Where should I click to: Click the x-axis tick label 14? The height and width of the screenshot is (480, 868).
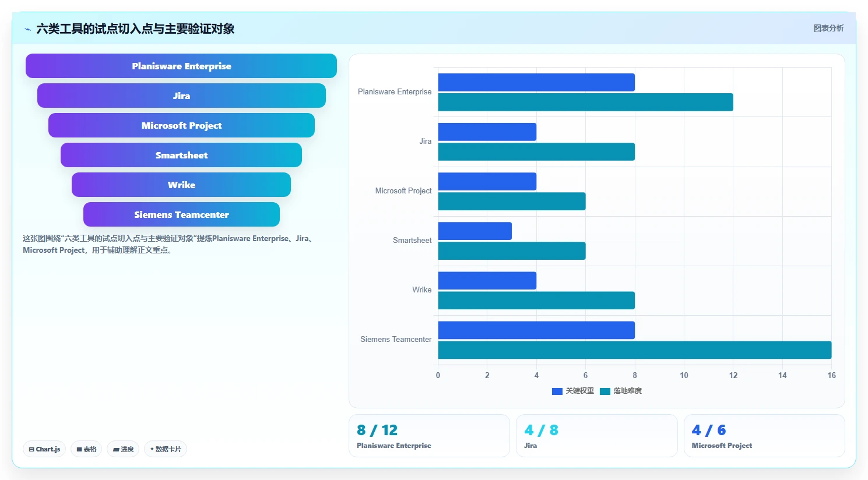coord(782,376)
